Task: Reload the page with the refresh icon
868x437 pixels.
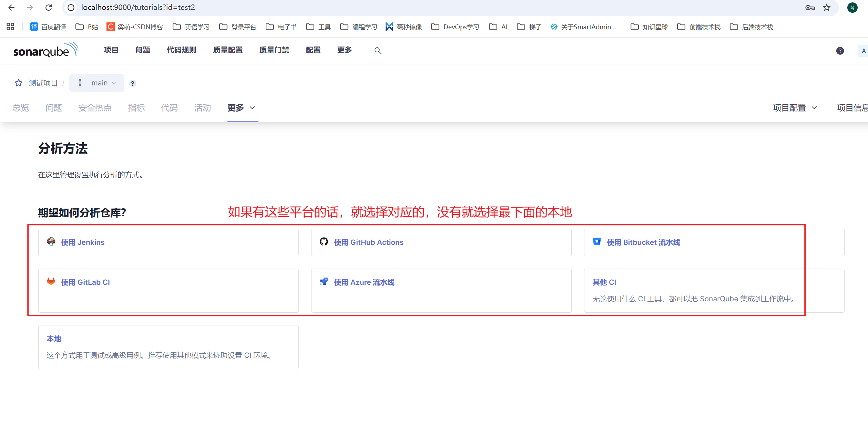Action: click(x=49, y=8)
